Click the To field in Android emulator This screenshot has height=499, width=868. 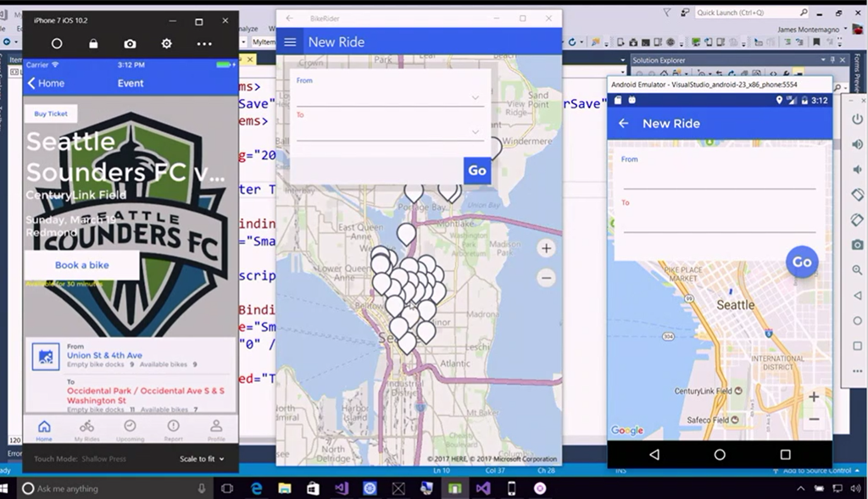pos(719,222)
